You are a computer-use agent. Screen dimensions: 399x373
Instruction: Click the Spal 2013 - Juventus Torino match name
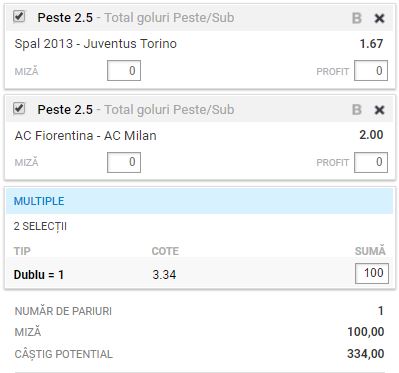point(96,44)
